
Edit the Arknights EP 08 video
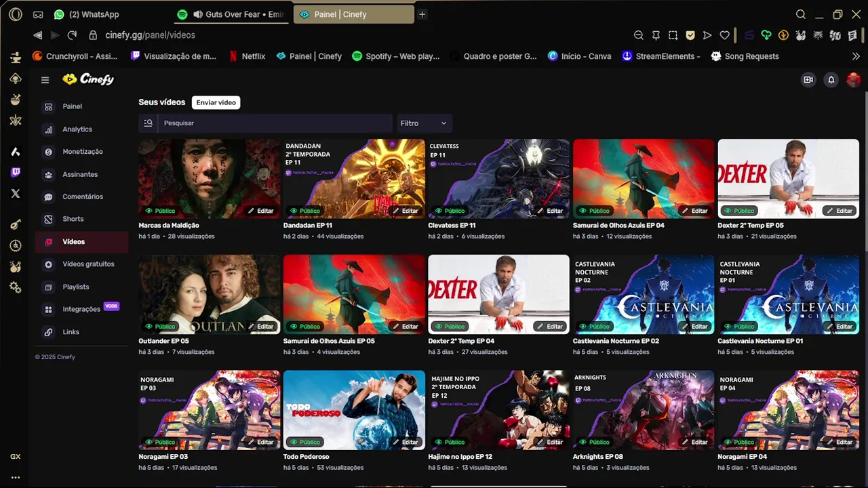695,442
